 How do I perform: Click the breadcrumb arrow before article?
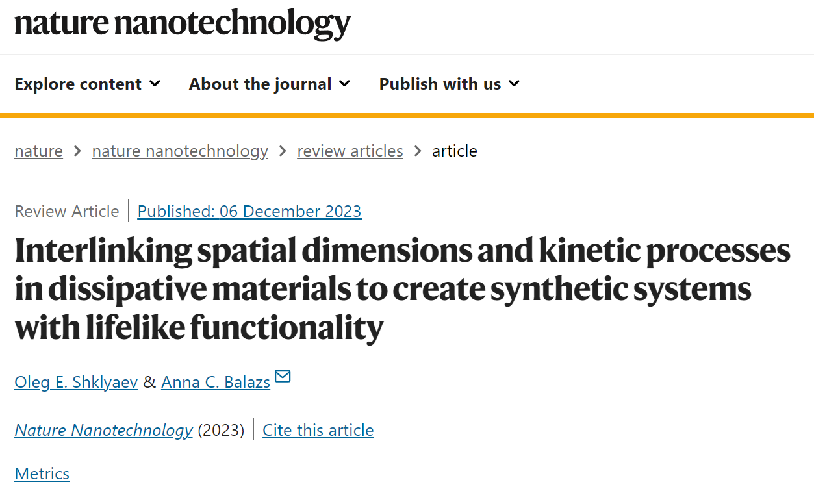(418, 151)
